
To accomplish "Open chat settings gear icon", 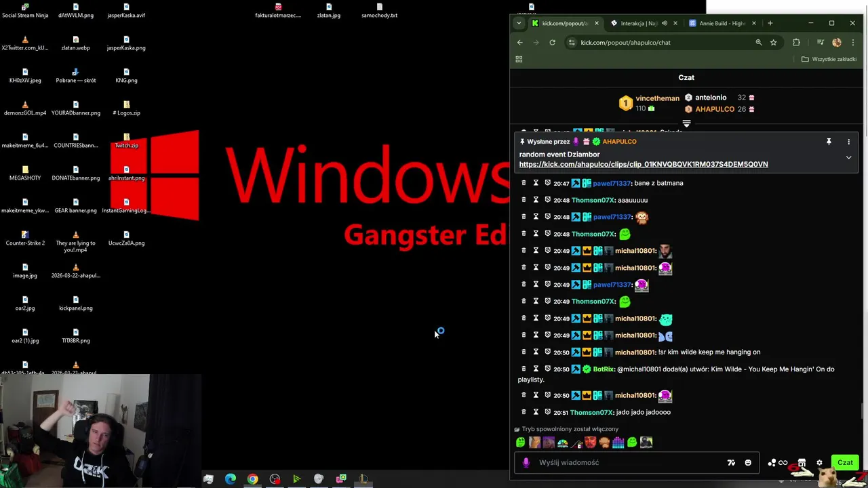I will tap(819, 463).
